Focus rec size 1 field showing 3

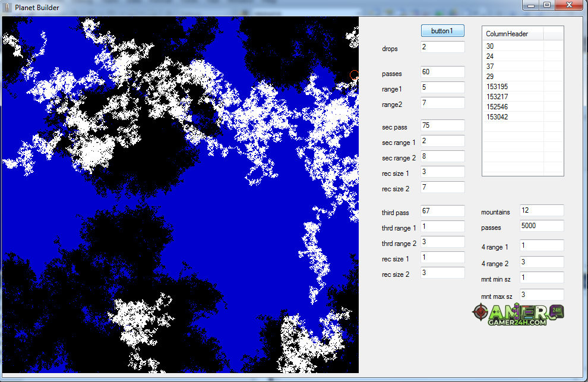[442, 172]
